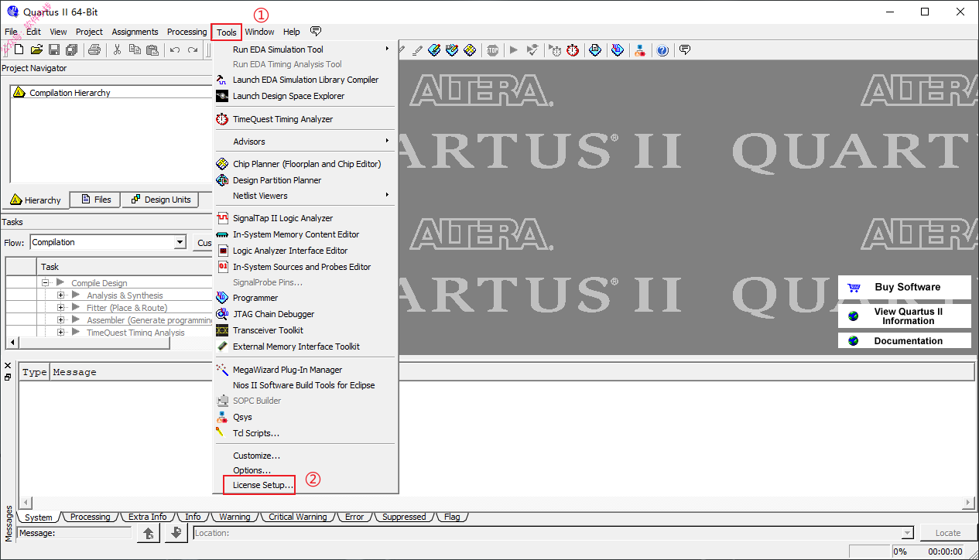
Task: Click the New file icon
Action: (x=18, y=50)
